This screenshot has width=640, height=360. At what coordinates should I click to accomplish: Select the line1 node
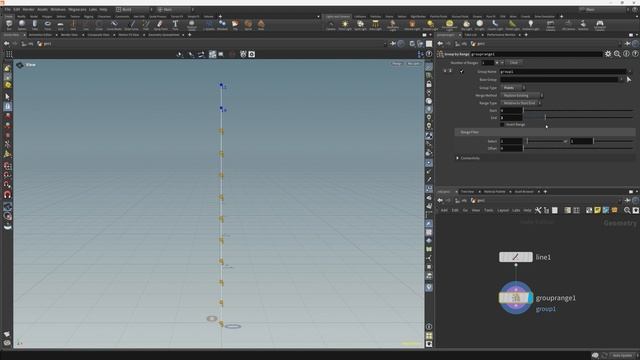click(x=516, y=257)
